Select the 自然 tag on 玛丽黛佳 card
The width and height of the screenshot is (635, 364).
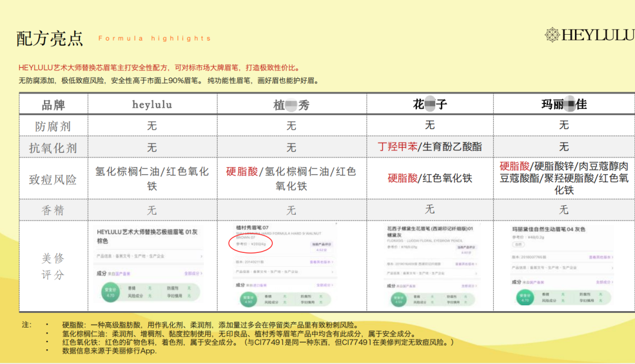click(518, 243)
